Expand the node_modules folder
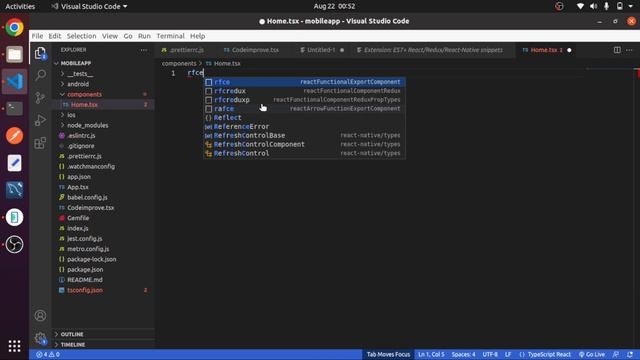 click(103, 125)
